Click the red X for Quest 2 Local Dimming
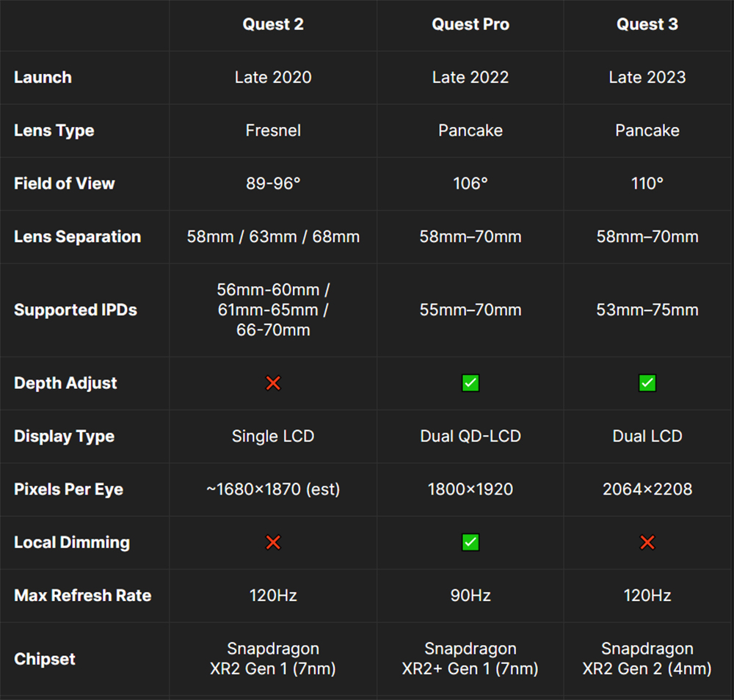Image resolution: width=734 pixels, height=700 pixels. (273, 542)
